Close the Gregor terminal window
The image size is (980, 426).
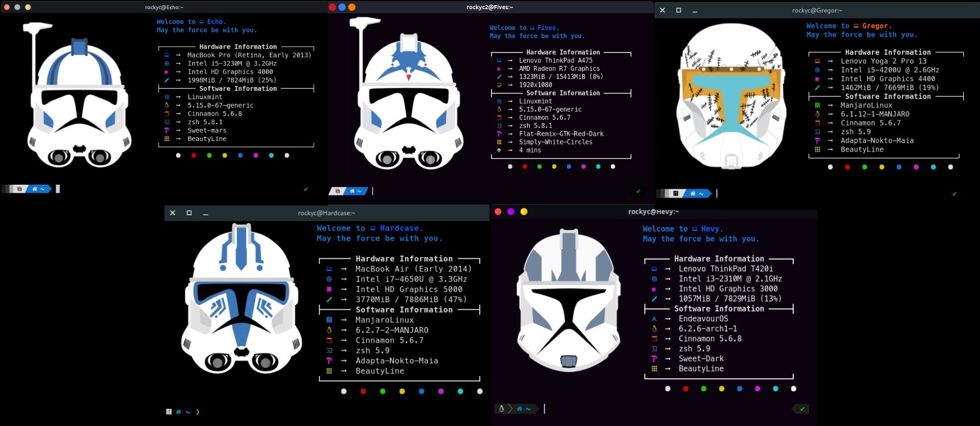point(662,10)
